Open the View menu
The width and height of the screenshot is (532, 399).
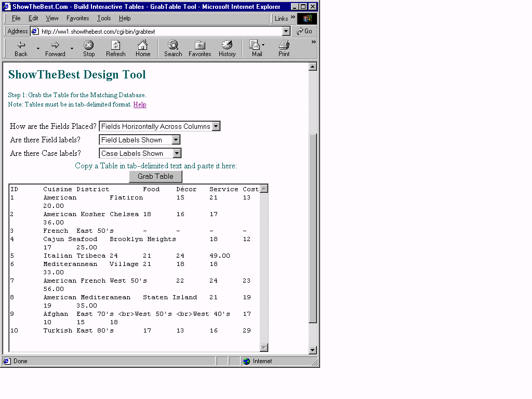click(x=52, y=18)
